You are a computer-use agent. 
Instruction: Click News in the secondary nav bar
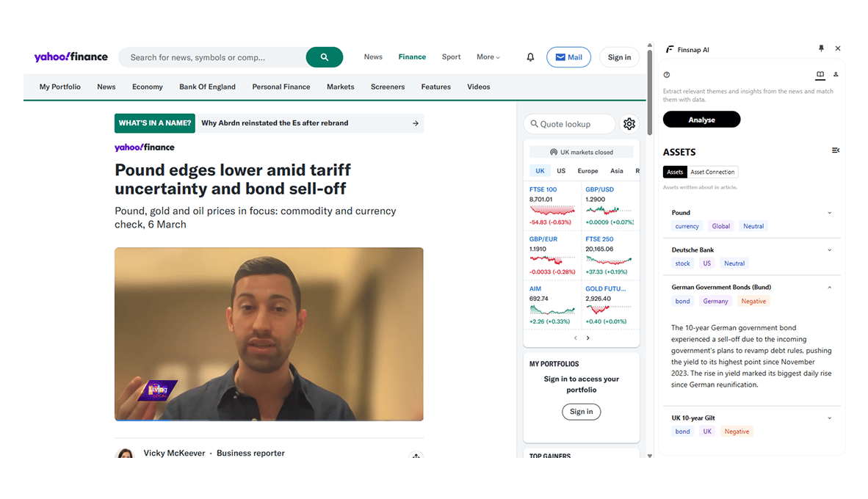tap(106, 87)
